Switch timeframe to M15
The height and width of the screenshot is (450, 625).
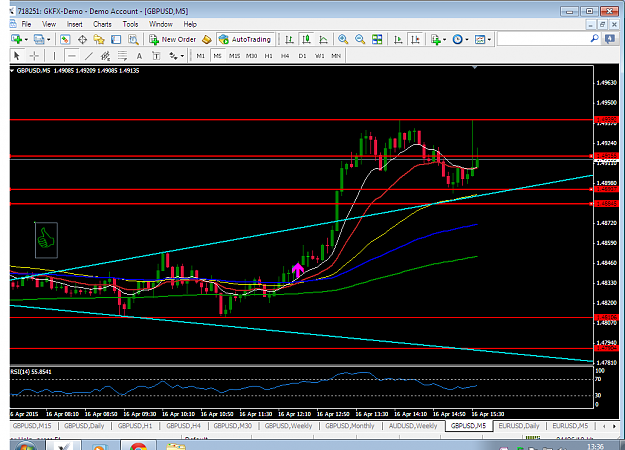234,56
